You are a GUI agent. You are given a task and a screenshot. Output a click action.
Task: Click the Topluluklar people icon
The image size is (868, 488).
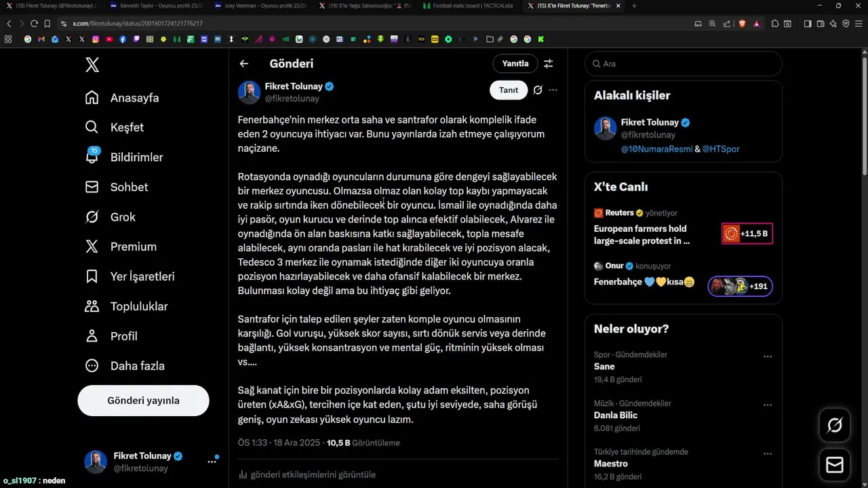(92, 306)
